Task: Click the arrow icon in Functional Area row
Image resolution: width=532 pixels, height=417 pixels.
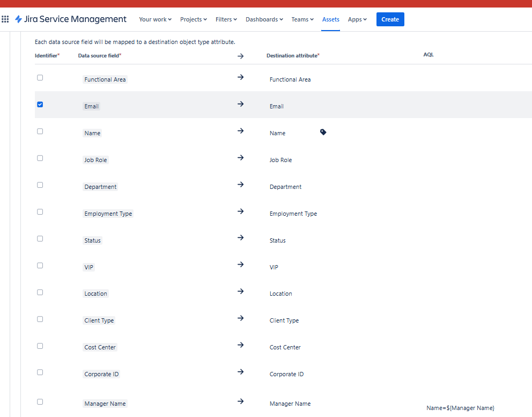Action: coord(241,77)
